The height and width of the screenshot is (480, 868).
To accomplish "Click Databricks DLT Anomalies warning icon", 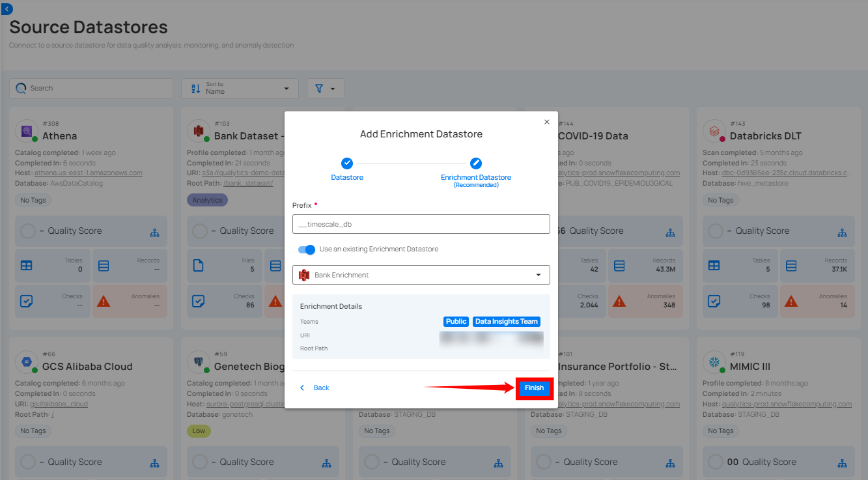I will point(791,302).
